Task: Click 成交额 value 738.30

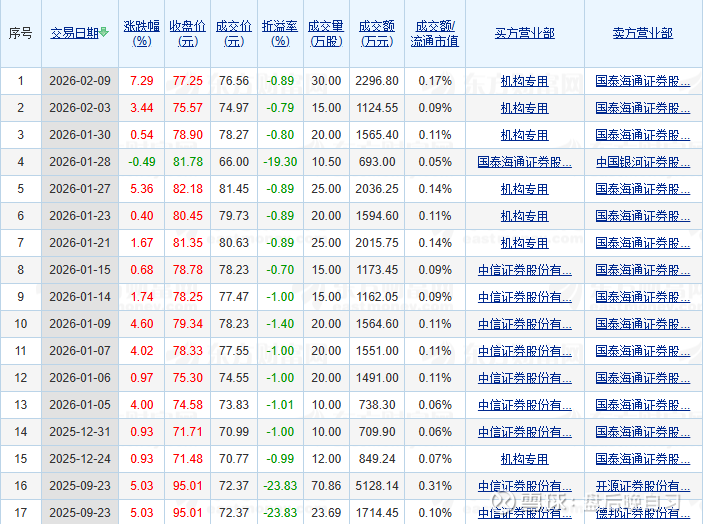Action: [x=377, y=405]
